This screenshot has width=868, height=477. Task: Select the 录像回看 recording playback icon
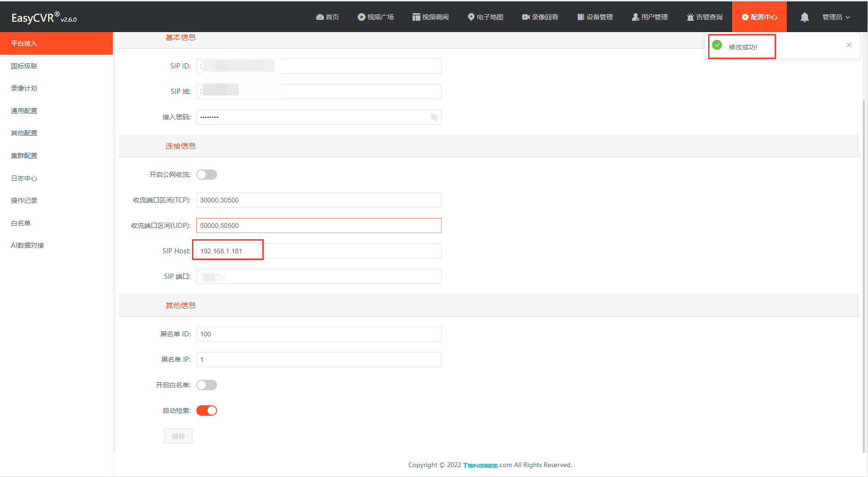[x=540, y=17]
